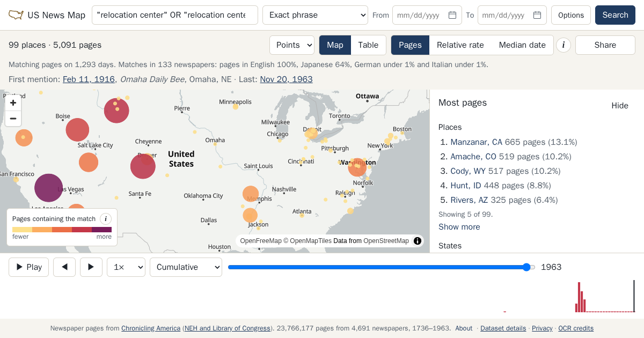Select the Pages metric

click(x=410, y=45)
